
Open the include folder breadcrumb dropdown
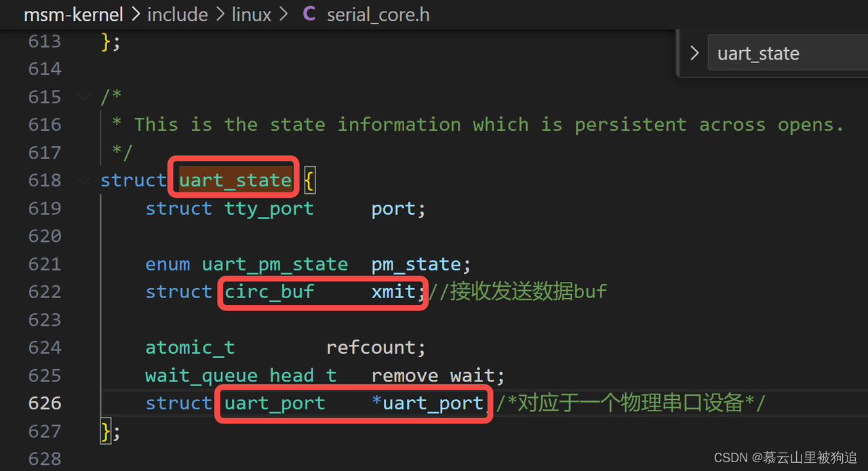[177, 14]
